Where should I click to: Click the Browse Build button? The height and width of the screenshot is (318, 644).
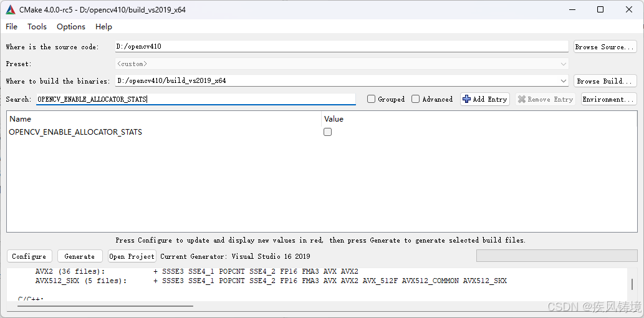(605, 81)
